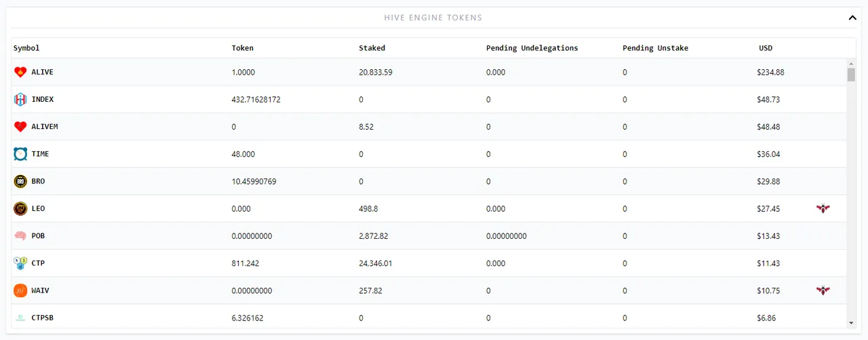The height and width of the screenshot is (340, 868).
Task: Click the CTP token icon
Action: pos(20,263)
